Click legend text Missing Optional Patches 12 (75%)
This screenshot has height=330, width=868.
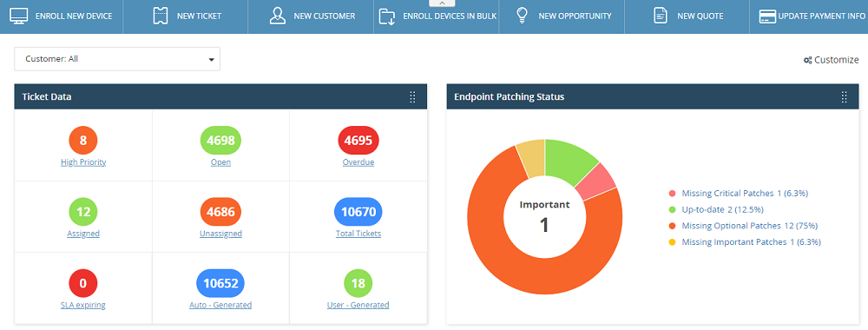tap(750, 225)
